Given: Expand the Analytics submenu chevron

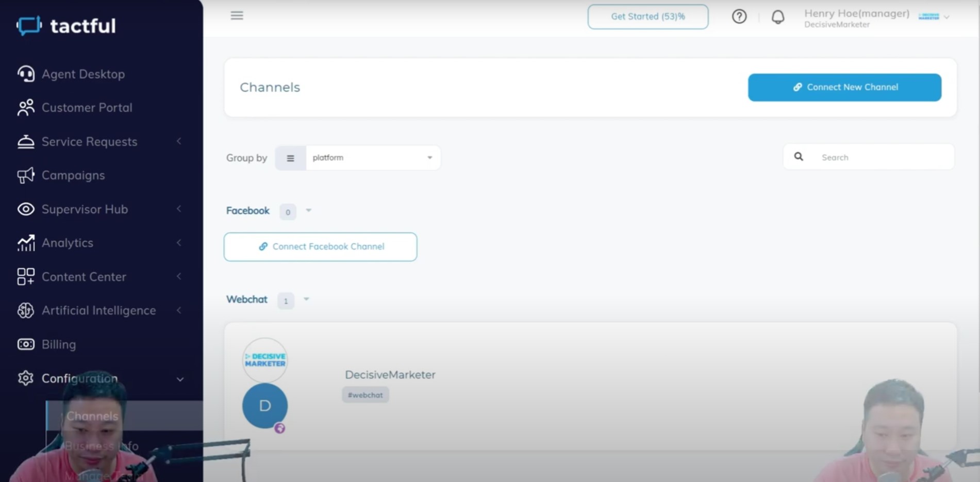Looking at the screenshot, I should point(179,243).
